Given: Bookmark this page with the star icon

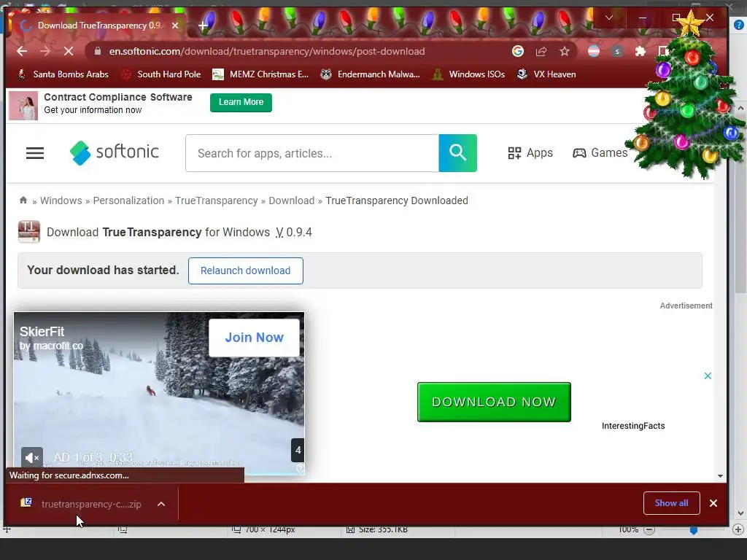Looking at the screenshot, I should pyautogui.click(x=565, y=52).
